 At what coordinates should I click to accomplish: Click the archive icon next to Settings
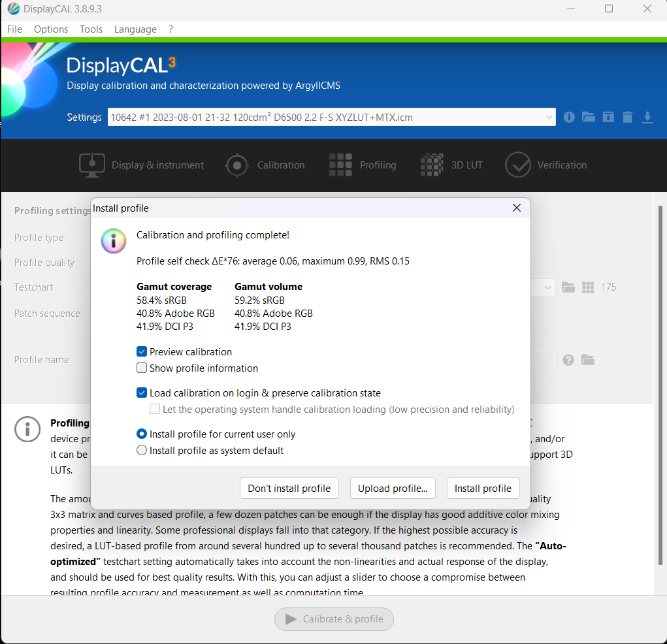pyautogui.click(x=608, y=117)
